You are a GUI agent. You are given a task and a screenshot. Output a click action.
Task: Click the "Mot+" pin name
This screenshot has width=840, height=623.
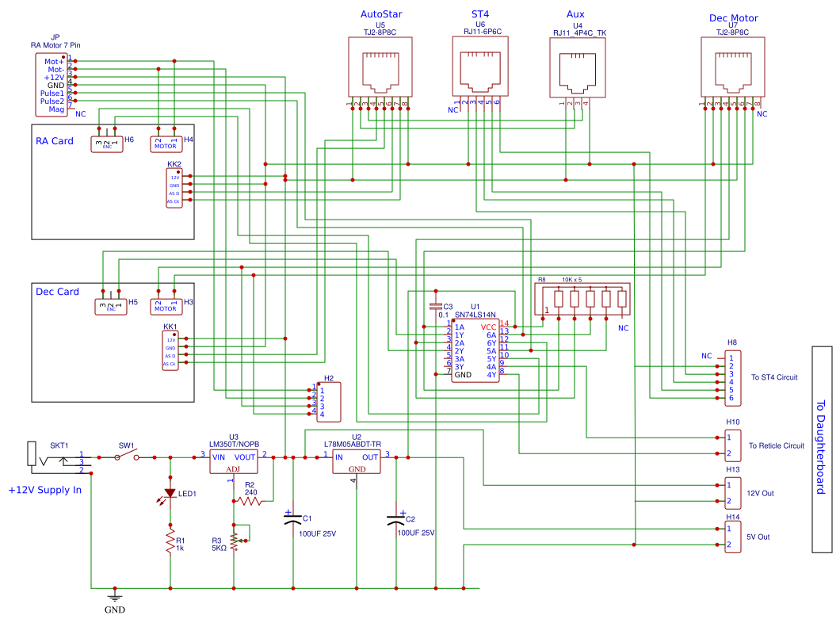click(54, 62)
